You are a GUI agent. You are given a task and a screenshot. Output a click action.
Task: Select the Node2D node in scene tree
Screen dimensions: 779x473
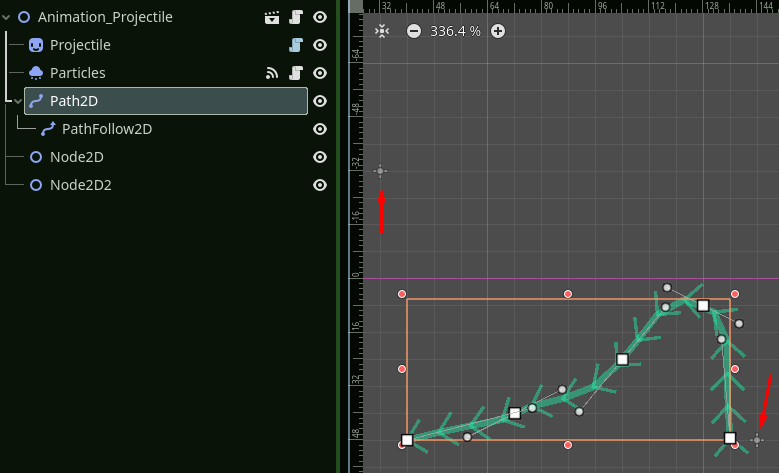click(x=76, y=157)
